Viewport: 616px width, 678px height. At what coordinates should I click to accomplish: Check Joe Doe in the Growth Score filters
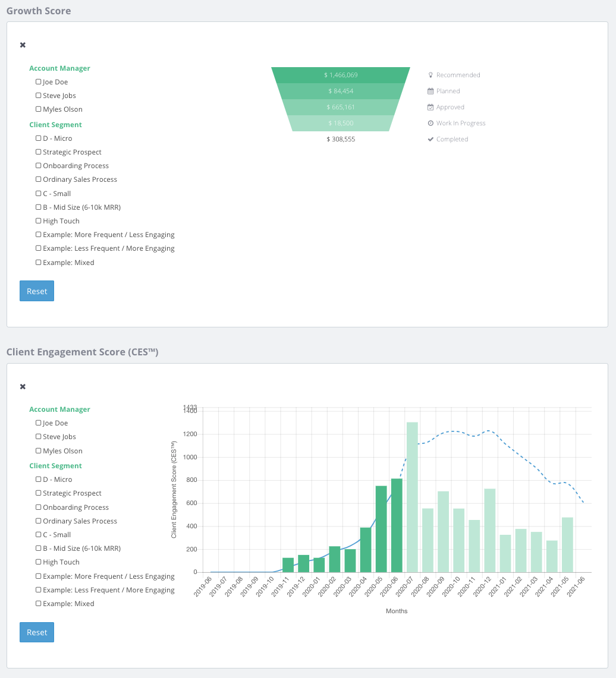coord(39,82)
